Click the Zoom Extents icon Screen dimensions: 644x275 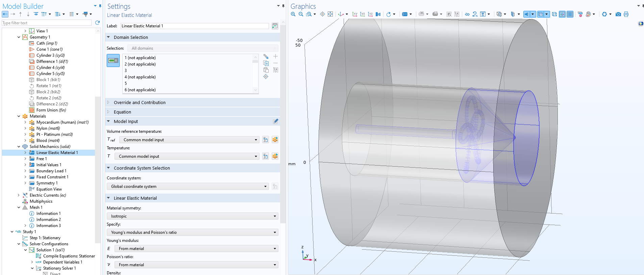coord(330,14)
